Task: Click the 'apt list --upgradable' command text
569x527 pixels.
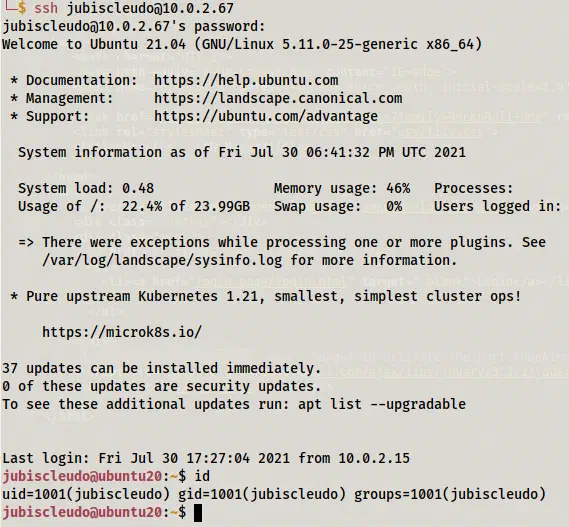Action: (x=382, y=404)
